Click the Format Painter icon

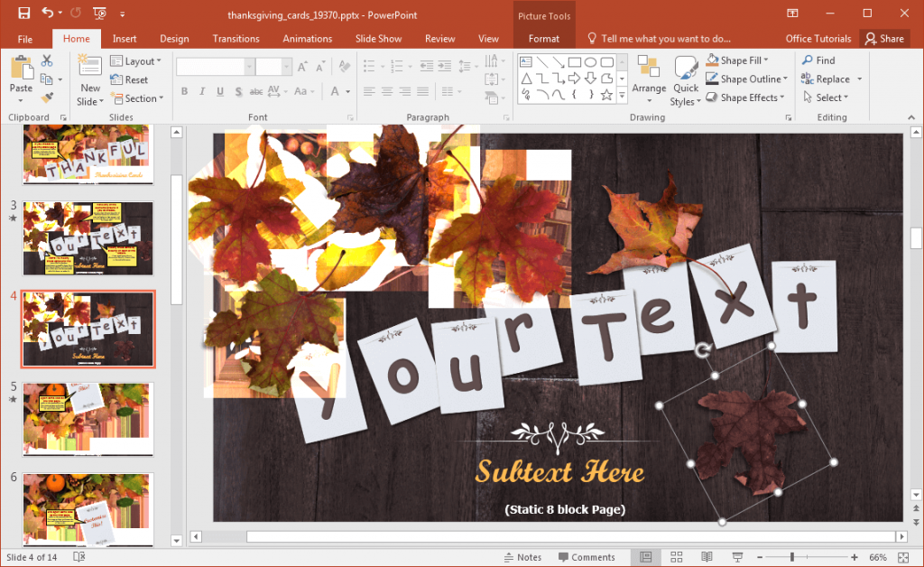(x=48, y=98)
